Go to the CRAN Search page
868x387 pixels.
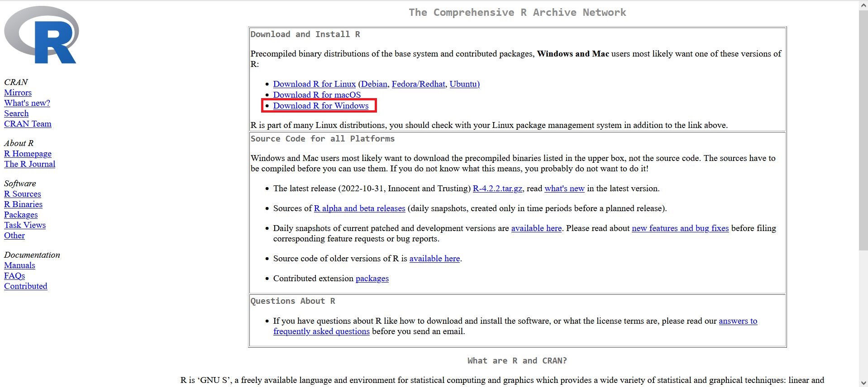[x=16, y=113]
